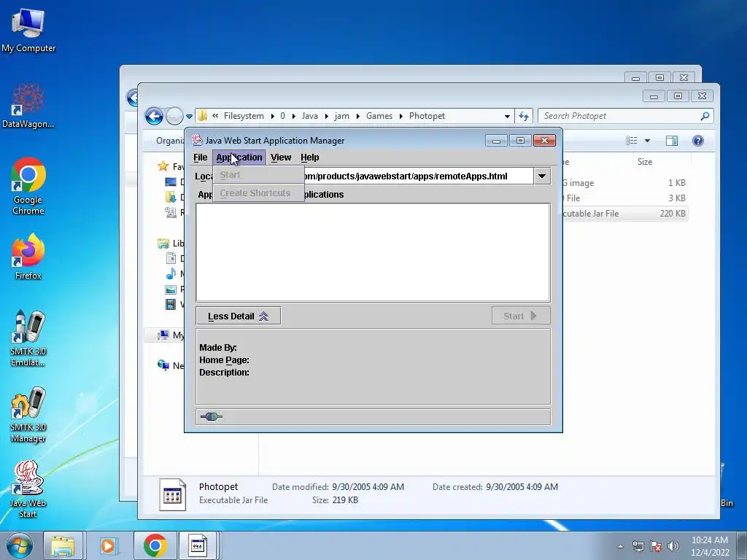Viewport: 747px width, 560px height.
Task: Click the empty applications list area
Action: tap(373, 252)
